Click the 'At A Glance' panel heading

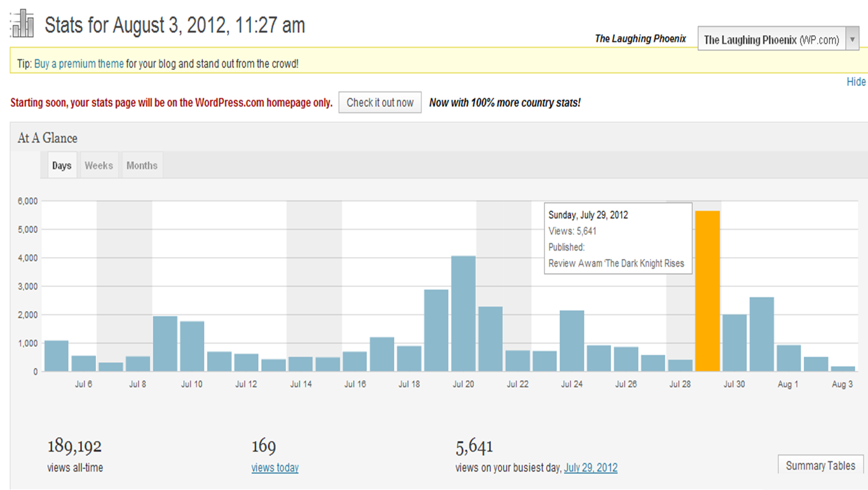[48, 138]
